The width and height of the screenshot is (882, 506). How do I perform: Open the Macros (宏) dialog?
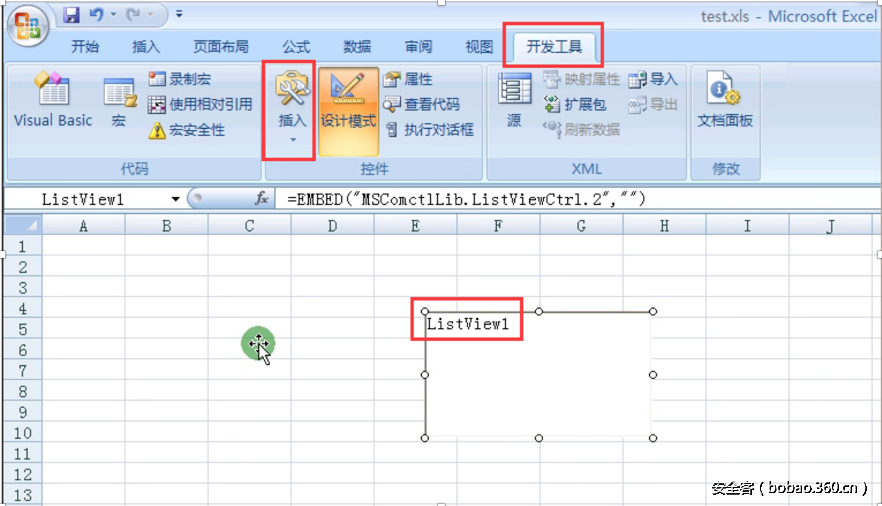coord(119,102)
